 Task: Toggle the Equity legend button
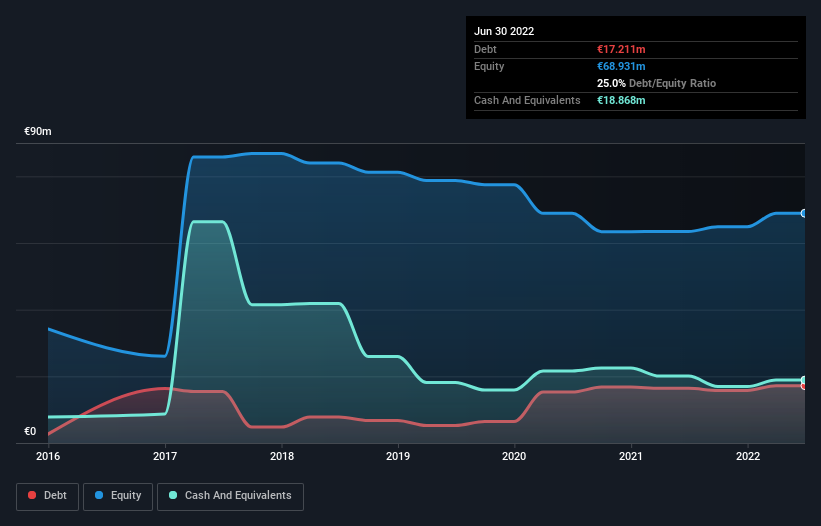[x=118, y=496]
